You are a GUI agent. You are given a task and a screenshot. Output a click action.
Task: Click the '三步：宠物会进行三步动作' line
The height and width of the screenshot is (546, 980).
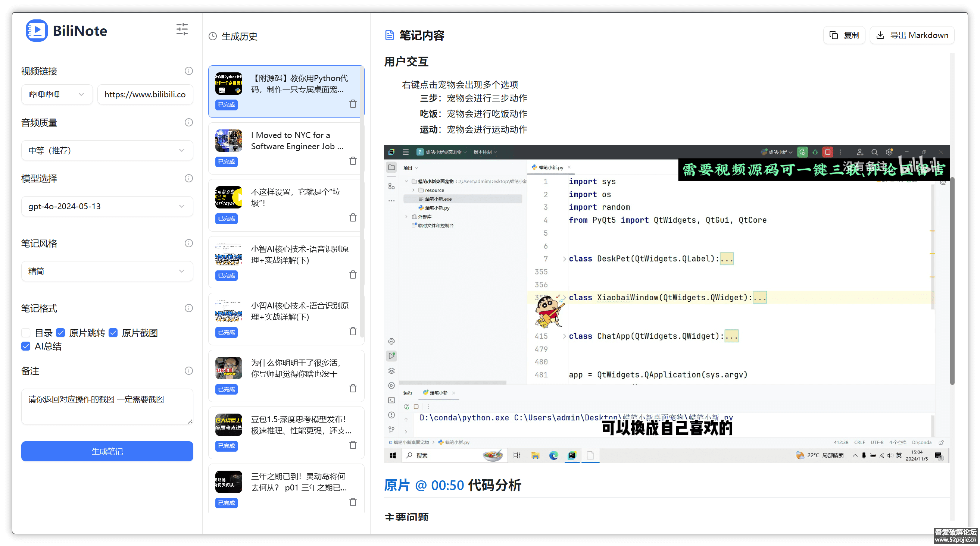click(x=473, y=98)
